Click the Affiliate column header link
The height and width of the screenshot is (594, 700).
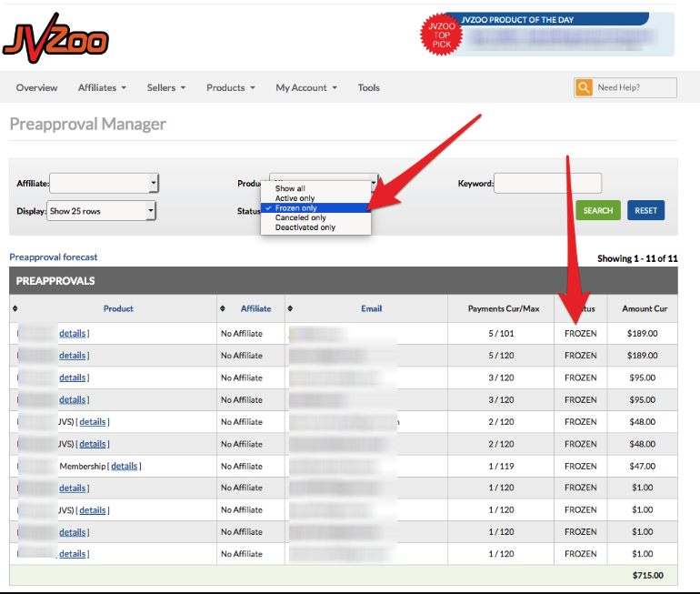click(x=255, y=308)
